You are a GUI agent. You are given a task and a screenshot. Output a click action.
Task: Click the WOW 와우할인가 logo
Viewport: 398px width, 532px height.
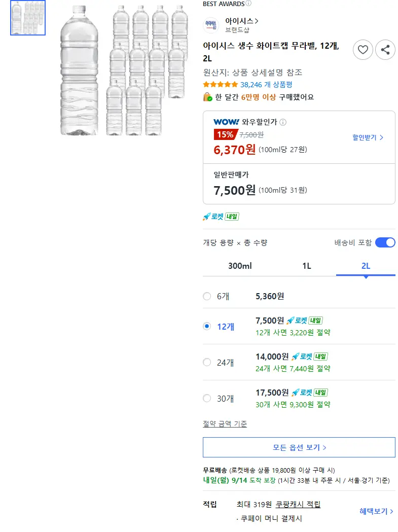tap(226, 122)
